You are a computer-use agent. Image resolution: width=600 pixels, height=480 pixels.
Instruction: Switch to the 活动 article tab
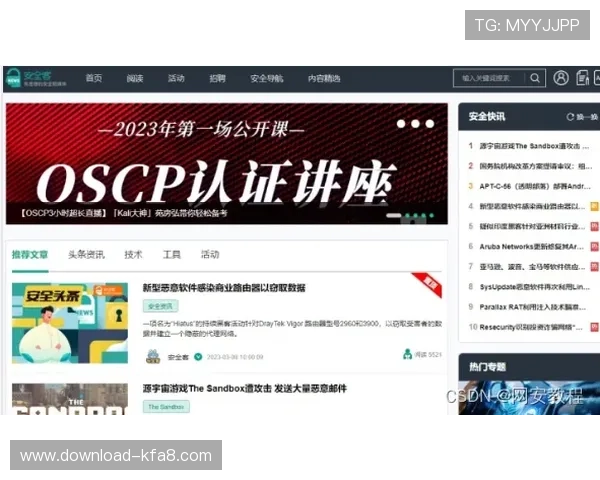point(210,255)
